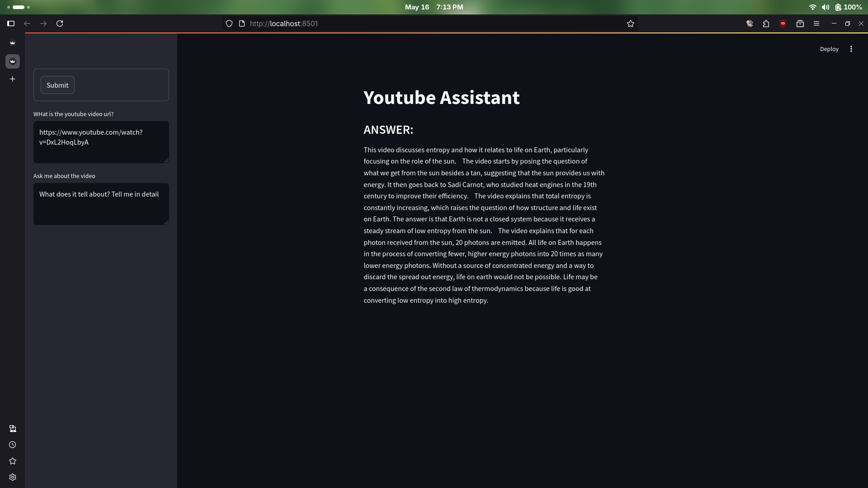Viewport: 868px width, 488px height.
Task: Open the system volume indicator
Action: pyautogui.click(x=825, y=7)
